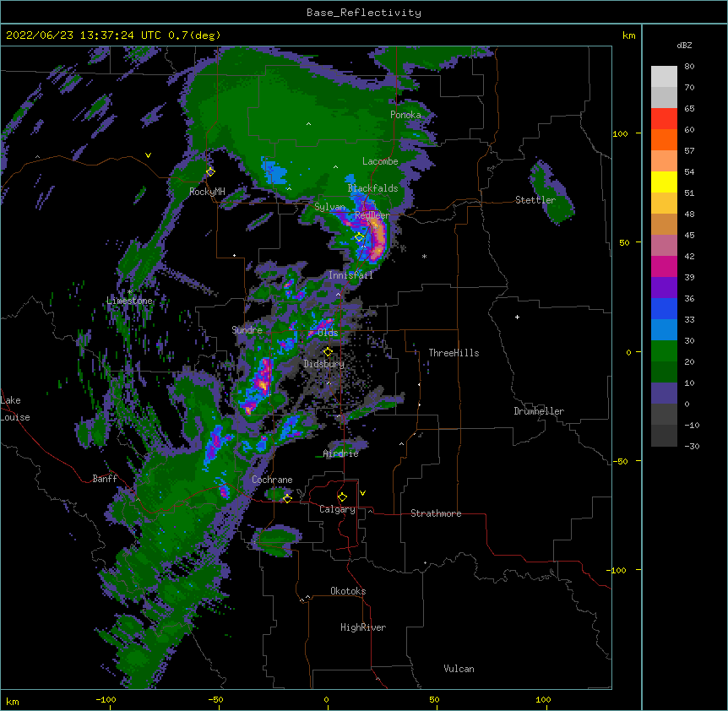
Task: Select the yellow diamond marker between Olds and Didsbury
Action: click(328, 351)
